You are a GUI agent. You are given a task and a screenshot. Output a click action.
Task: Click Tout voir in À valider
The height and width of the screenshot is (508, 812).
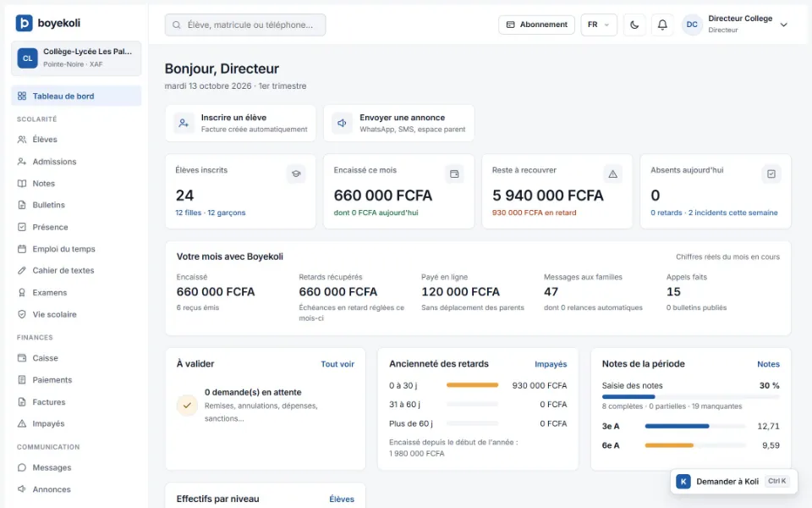337,364
